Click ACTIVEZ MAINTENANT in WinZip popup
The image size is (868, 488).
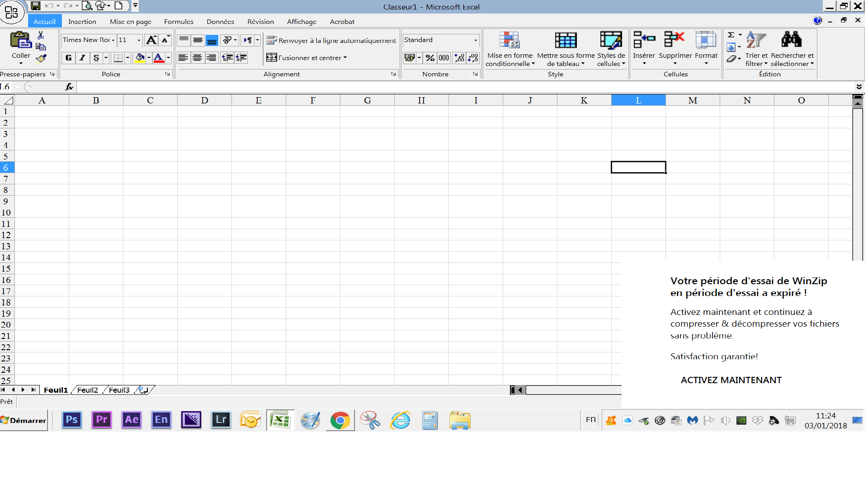click(x=731, y=380)
